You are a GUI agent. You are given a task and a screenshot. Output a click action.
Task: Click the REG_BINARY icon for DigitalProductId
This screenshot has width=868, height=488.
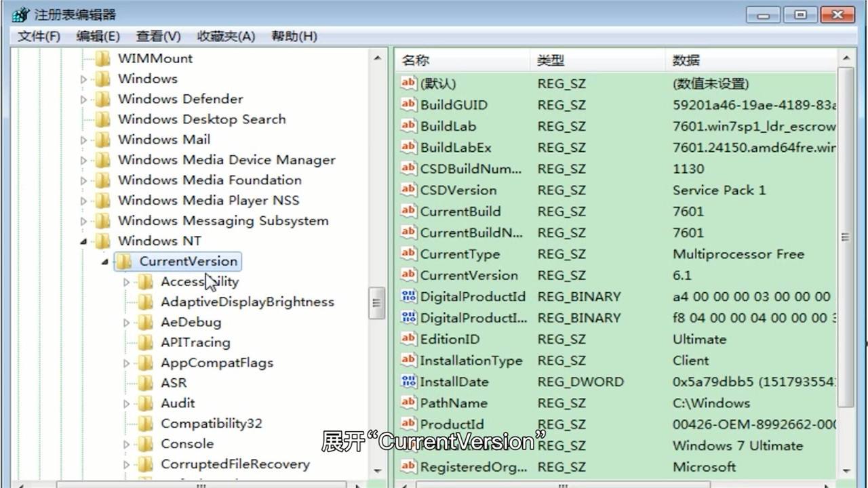(x=408, y=296)
